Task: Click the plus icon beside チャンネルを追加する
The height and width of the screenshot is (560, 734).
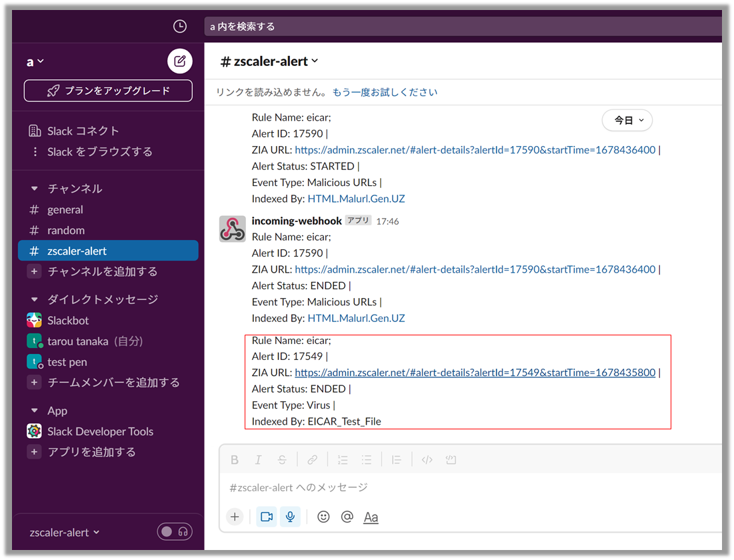Action: 34,271
